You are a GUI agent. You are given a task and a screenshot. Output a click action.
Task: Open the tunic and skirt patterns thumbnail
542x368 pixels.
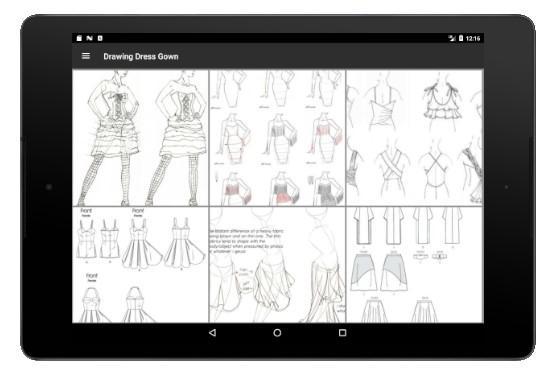(x=414, y=265)
